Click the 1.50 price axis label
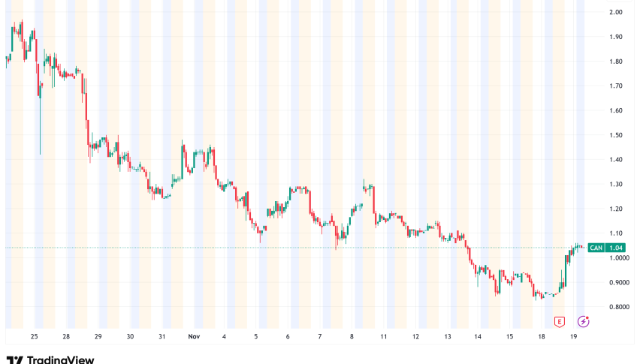This screenshot has width=640, height=364. point(616,135)
